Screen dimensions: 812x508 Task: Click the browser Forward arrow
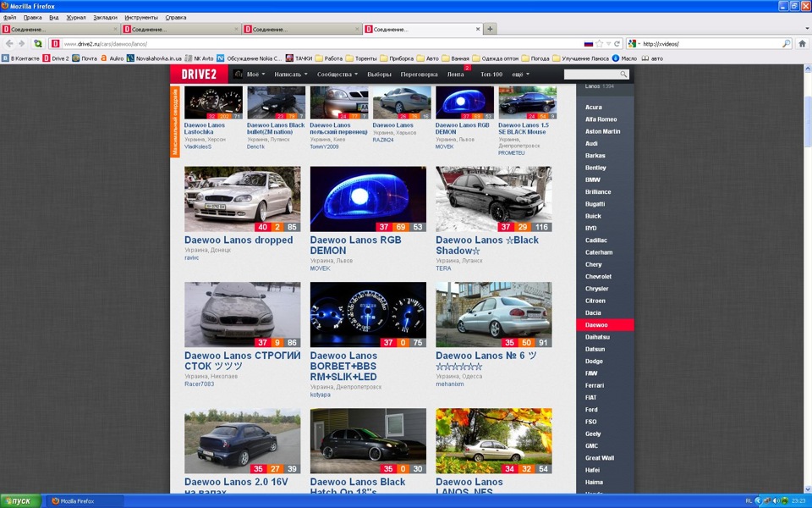pos(22,43)
